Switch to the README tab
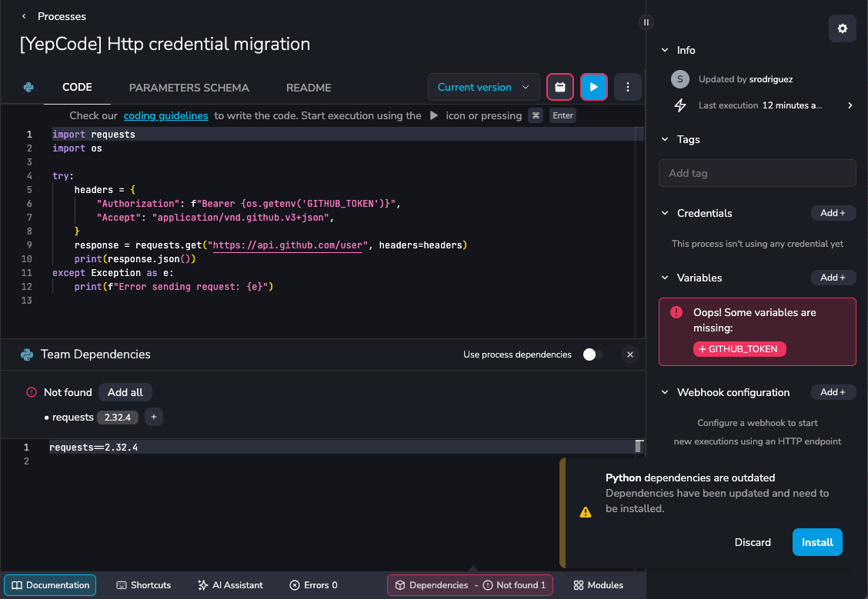Screen dimensions: 868x599 tap(309, 88)
